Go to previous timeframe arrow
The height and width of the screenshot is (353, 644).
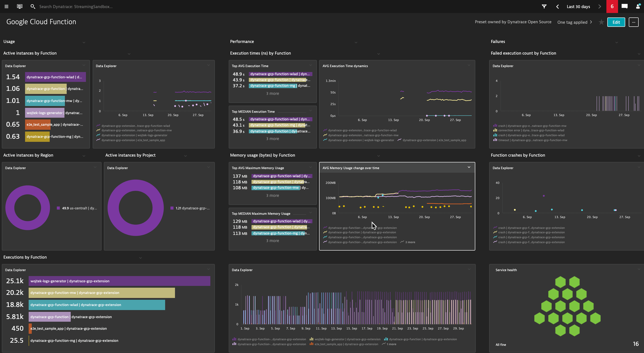tap(557, 6)
